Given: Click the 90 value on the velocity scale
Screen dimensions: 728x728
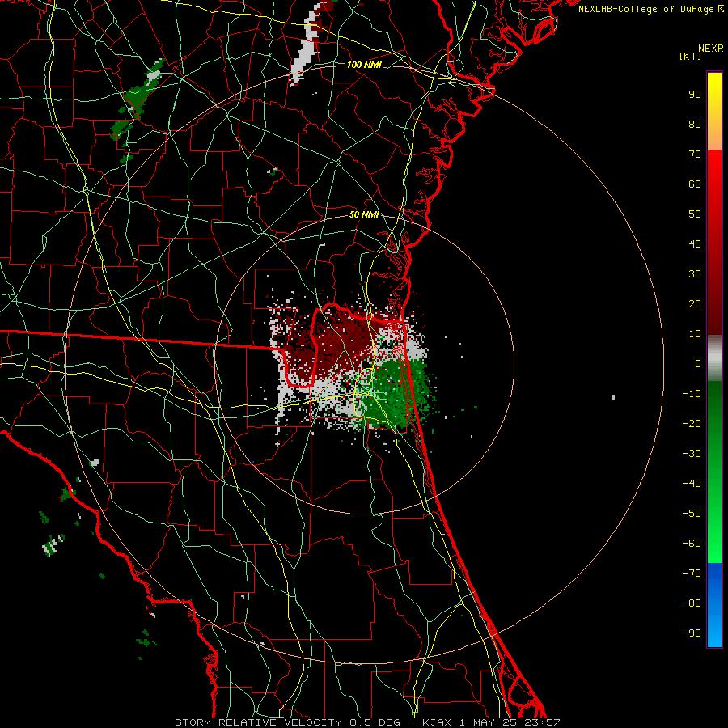Looking at the screenshot, I should (x=695, y=95).
